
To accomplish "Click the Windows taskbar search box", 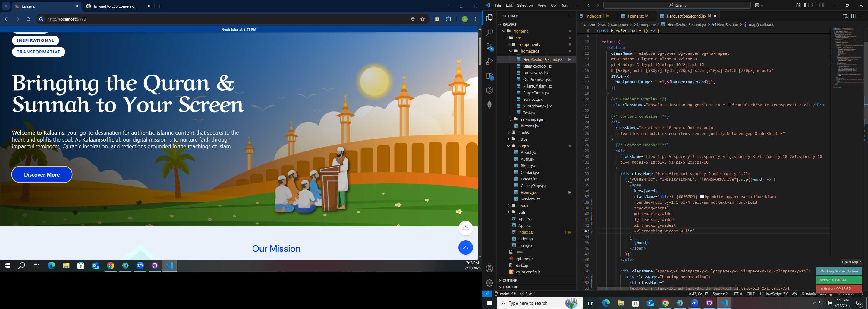I will (x=540, y=303).
